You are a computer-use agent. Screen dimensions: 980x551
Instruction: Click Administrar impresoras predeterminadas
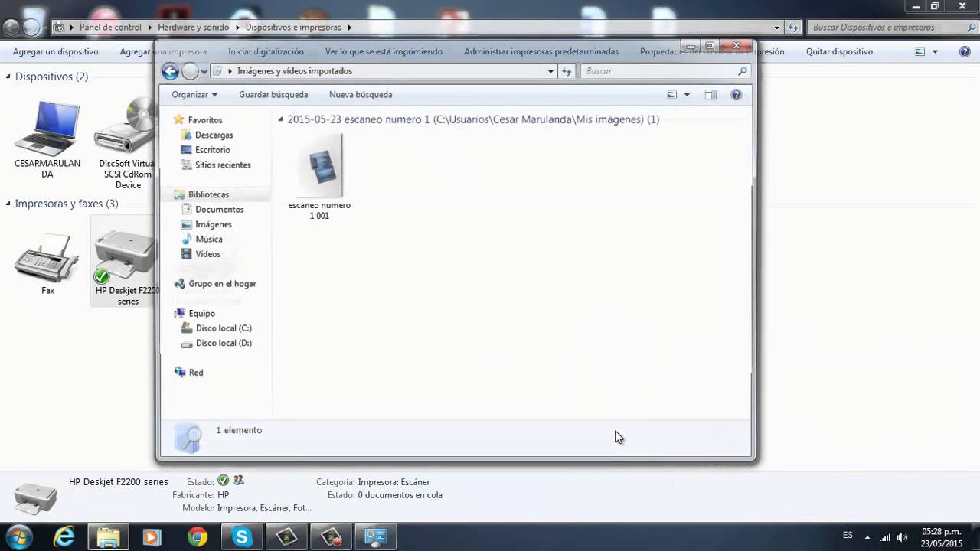(x=541, y=52)
